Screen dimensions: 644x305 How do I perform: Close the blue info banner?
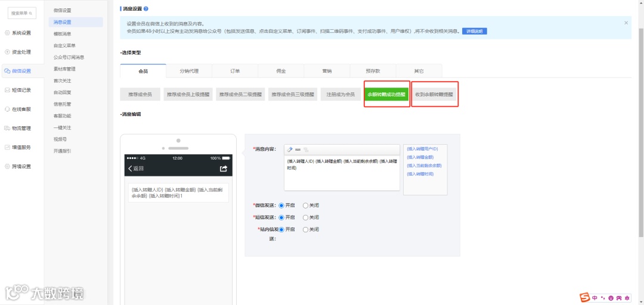pyautogui.click(x=626, y=23)
